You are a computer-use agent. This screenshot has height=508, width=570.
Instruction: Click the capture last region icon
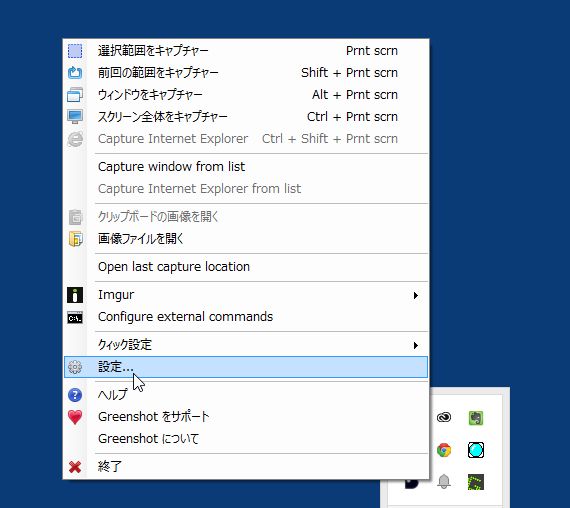[75, 73]
